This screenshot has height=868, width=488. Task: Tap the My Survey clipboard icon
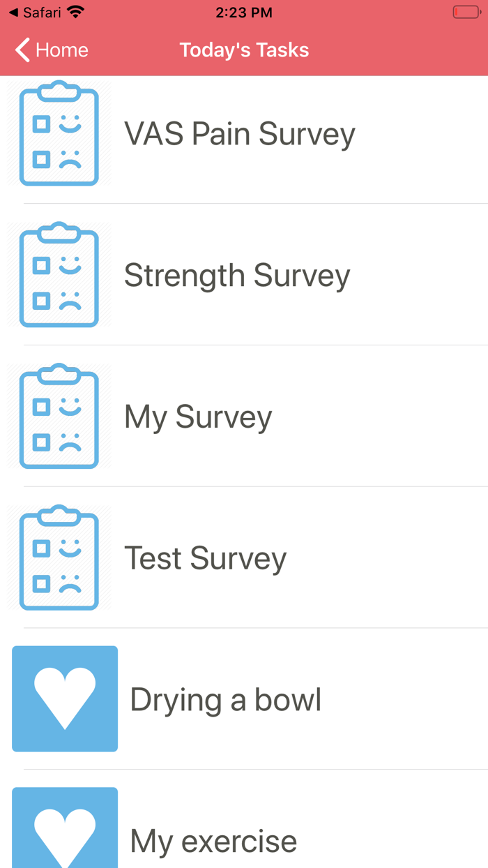pos(60,416)
